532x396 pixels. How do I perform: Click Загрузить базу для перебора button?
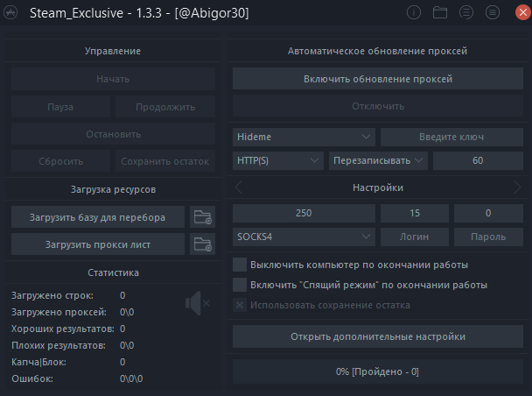tap(98, 217)
